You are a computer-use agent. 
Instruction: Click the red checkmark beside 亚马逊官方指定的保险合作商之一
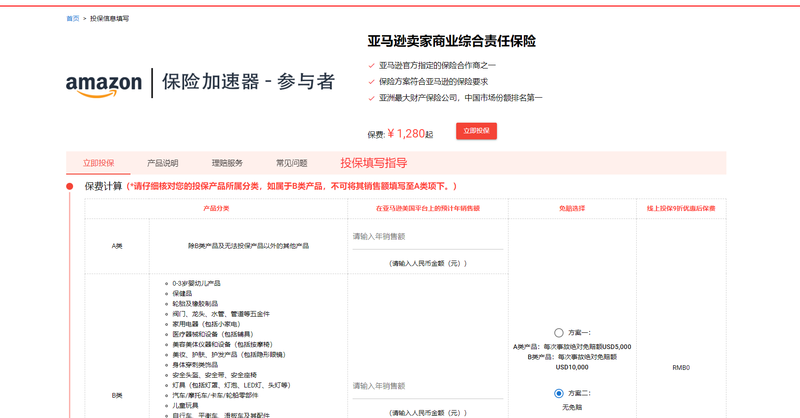[371, 65]
